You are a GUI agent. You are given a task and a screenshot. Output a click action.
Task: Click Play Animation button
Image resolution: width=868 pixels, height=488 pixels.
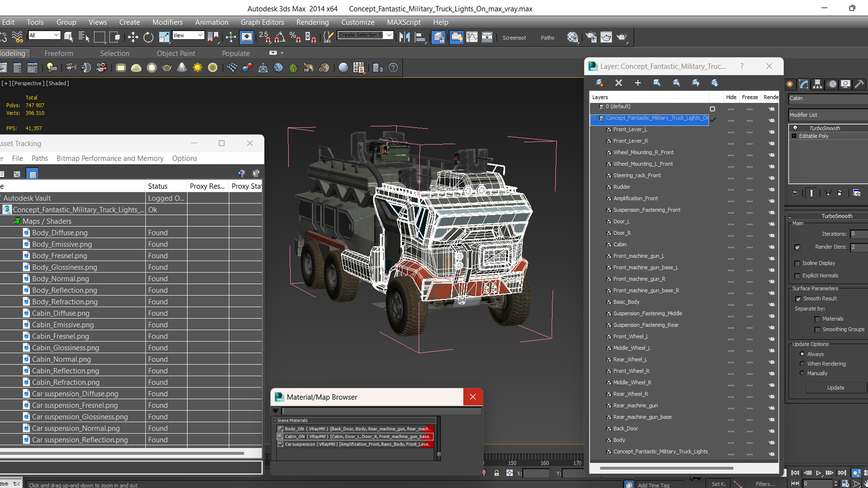pyautogui.click(x=818, y=473)
